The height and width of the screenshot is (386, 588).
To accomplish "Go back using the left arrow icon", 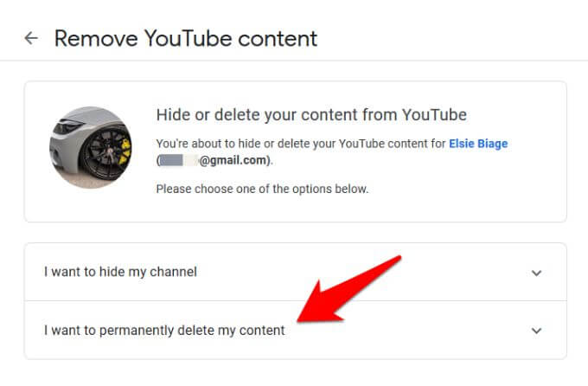I will point(31,38).
